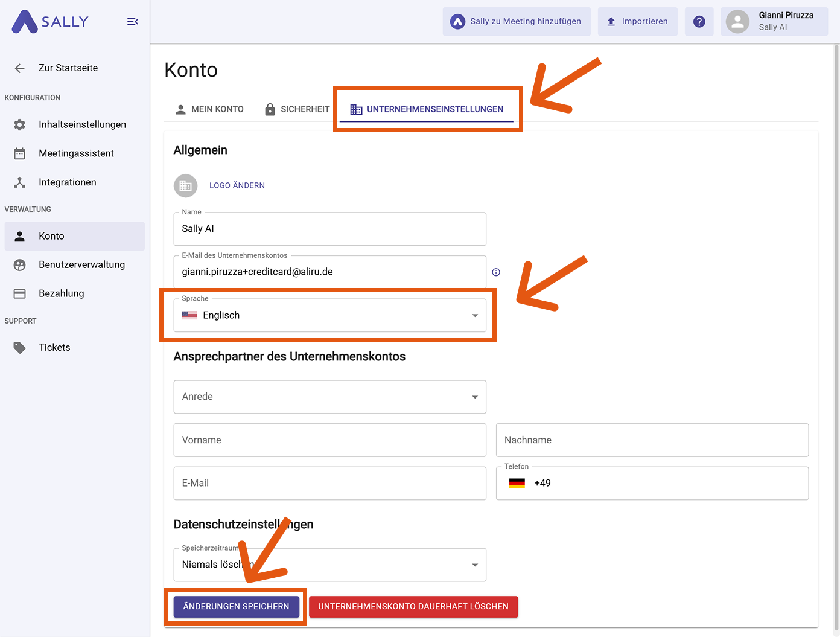
Task: Open Meetingassistent in sidebar
Action: coord(75,153)
